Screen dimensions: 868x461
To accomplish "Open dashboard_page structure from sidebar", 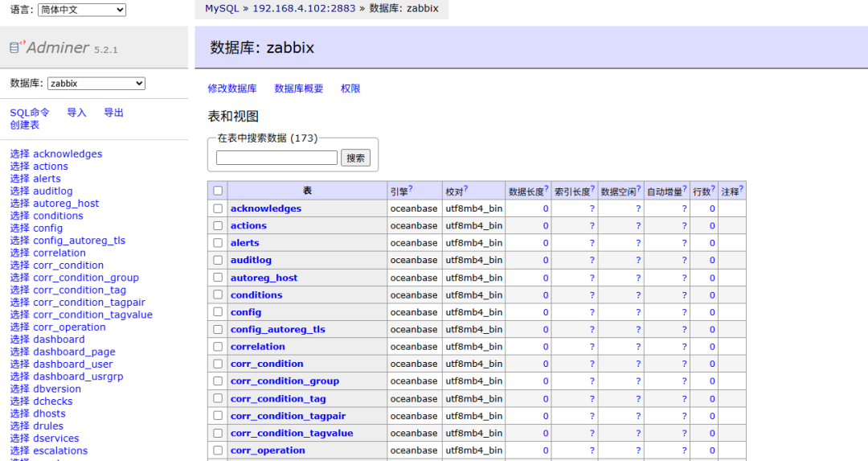I will click(x=74, y=352).
